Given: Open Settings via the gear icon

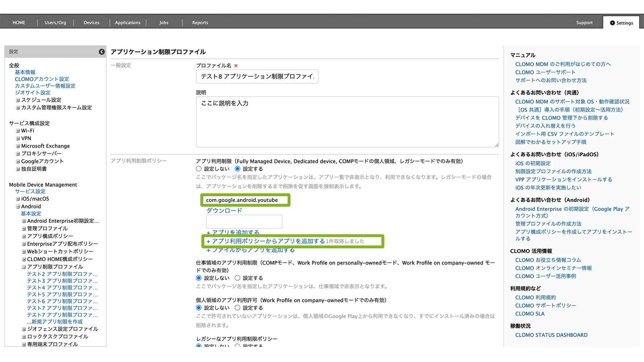Looking at the screenshot, I should (612, 23).
